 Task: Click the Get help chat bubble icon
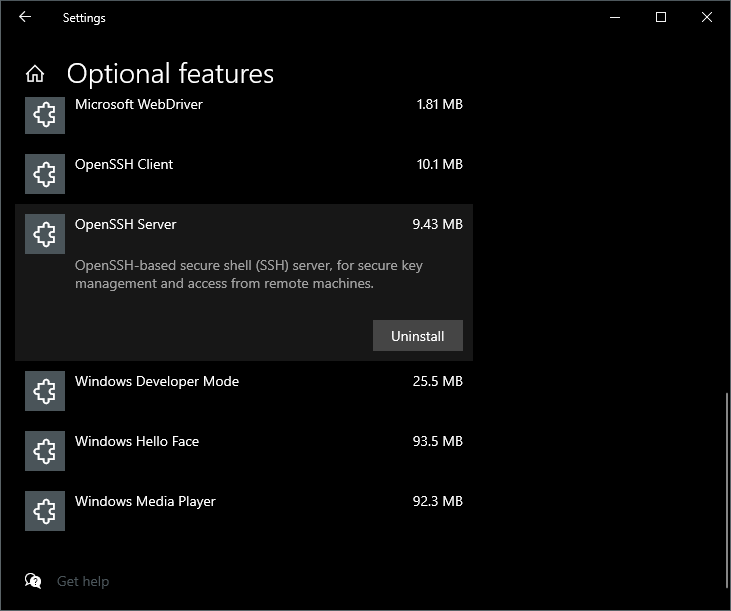click(33, 581)
